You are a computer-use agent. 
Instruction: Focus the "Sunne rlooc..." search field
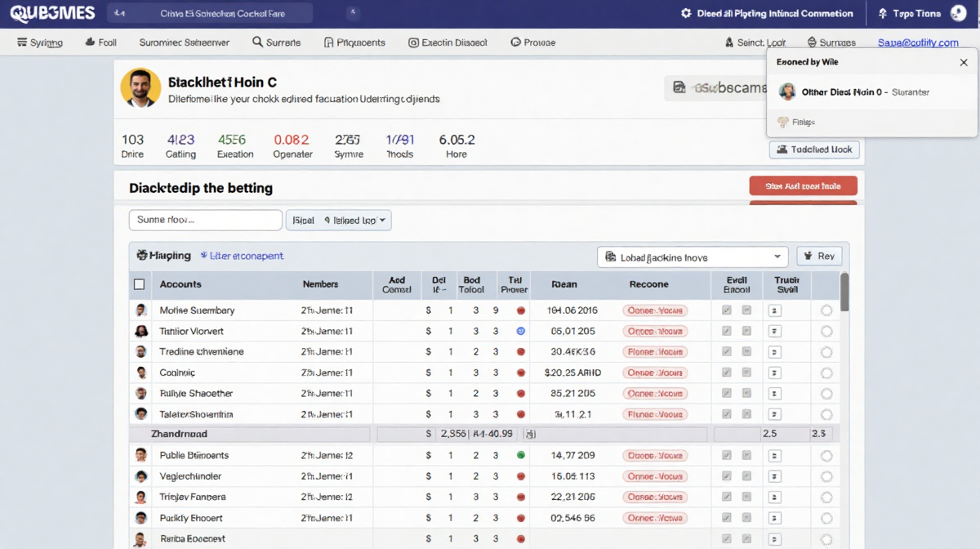[x=205, y=220]
